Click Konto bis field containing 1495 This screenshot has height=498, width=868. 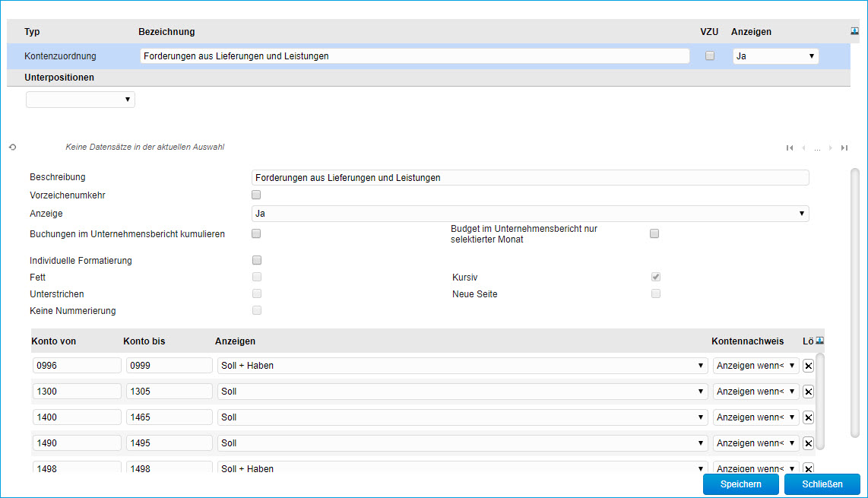(x=169, y=443)
